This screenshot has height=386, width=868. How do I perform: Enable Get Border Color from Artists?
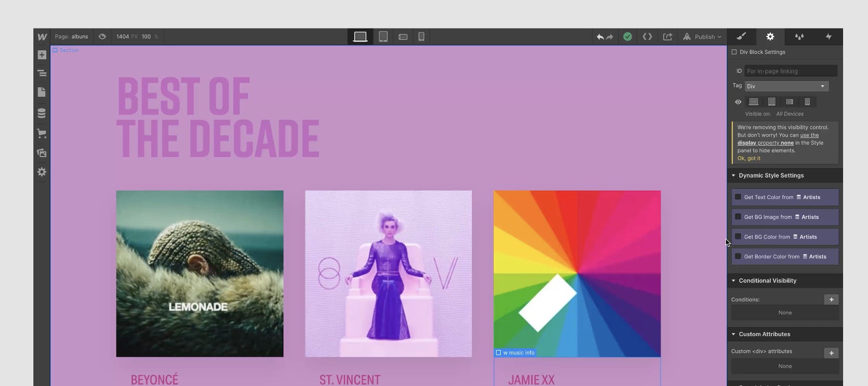pos(738,256)
